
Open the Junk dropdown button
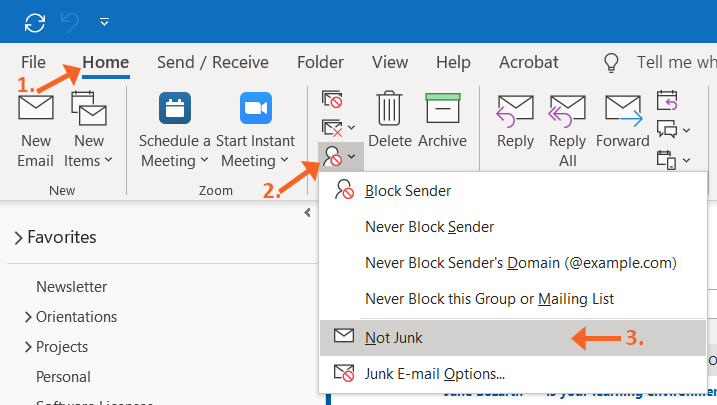coord(338,156)
